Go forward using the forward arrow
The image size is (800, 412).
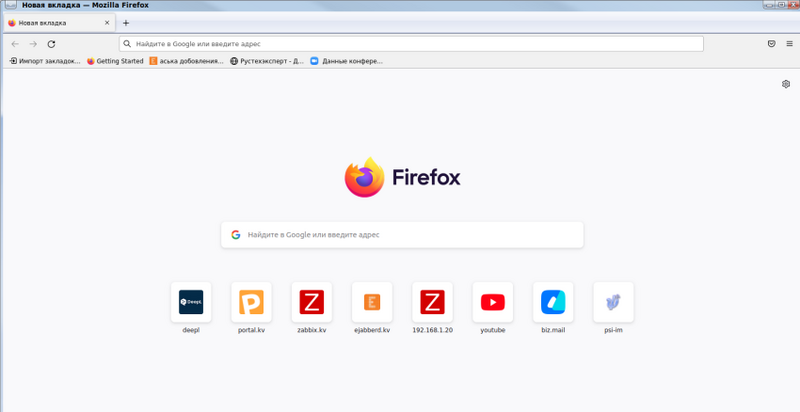[33, 44]
